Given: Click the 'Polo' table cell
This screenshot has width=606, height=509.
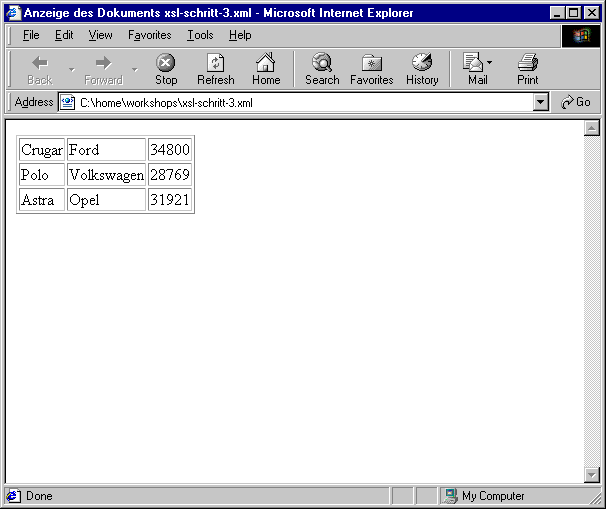Looking at the screenshot, I should [42, 175].
